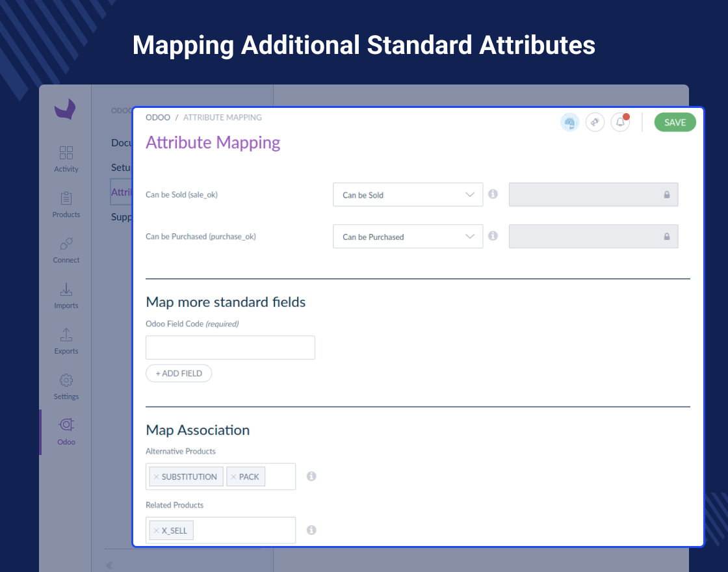This screenshot has height=572, width=728.
Task: Click the Map Association heading
Action: 198,430
